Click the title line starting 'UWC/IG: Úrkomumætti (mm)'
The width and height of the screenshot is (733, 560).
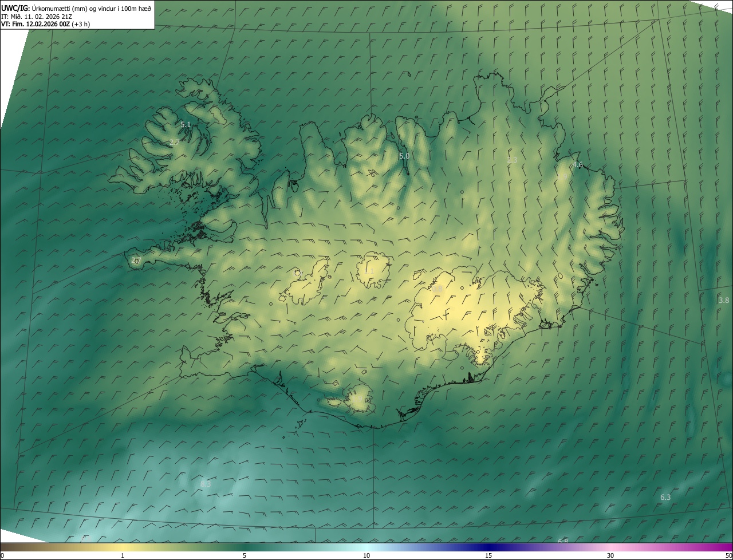[x=76, y=8]
